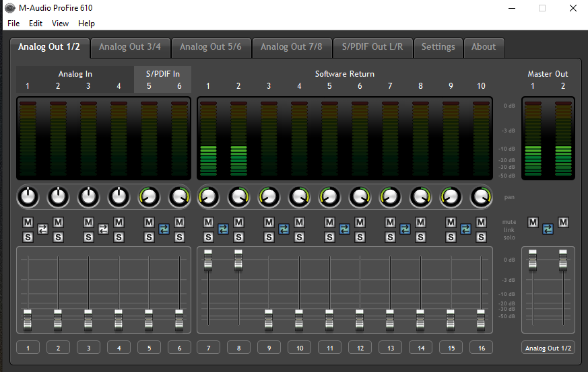Click pan knob for Software Return 3
This screenshot has width=588, height=372.
click(x=269, y=196)
